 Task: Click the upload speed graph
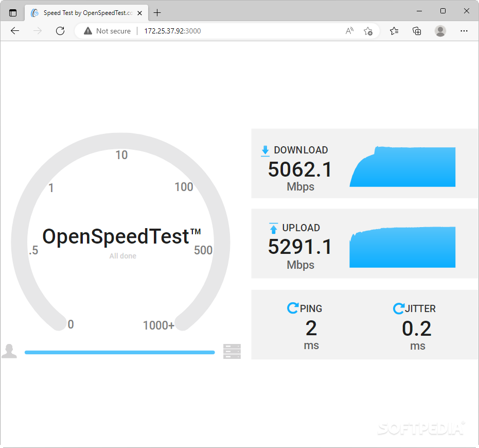tap(402, 247)
